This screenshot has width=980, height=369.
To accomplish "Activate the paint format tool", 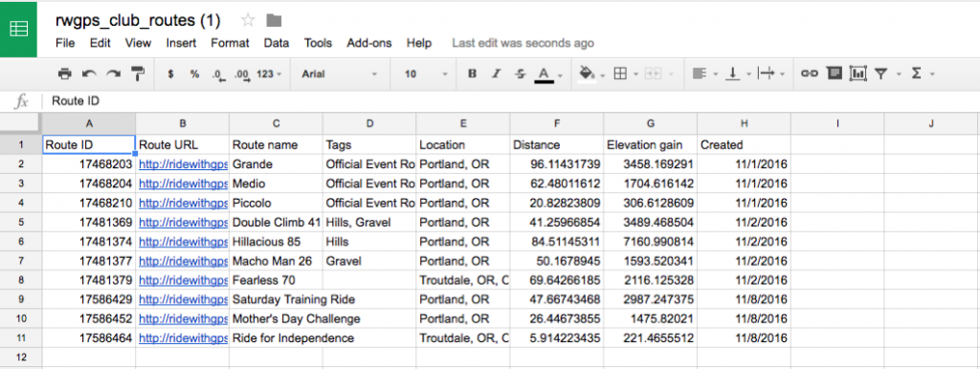I will point(138,74).
